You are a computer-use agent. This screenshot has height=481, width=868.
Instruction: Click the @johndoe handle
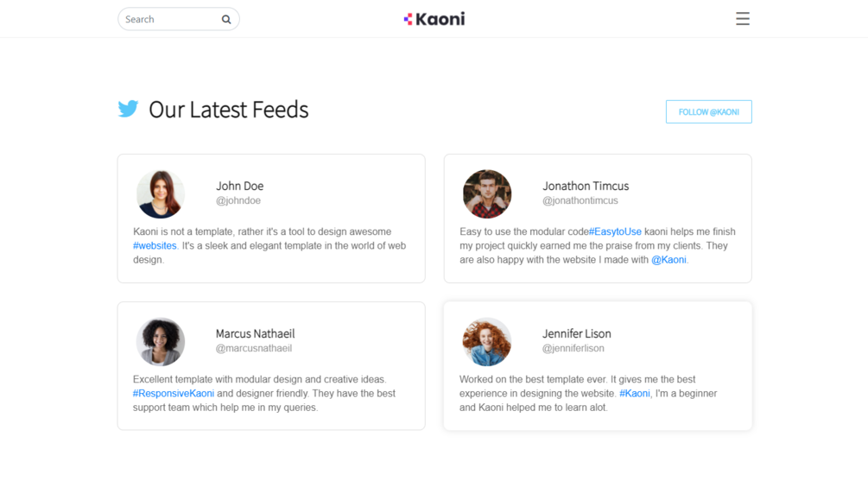point(238,201)
